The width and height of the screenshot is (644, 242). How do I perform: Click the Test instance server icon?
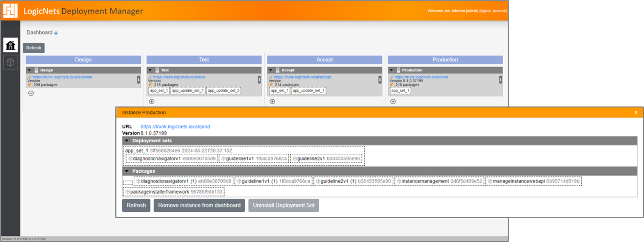pyautogui.click(x=157, y=70)
